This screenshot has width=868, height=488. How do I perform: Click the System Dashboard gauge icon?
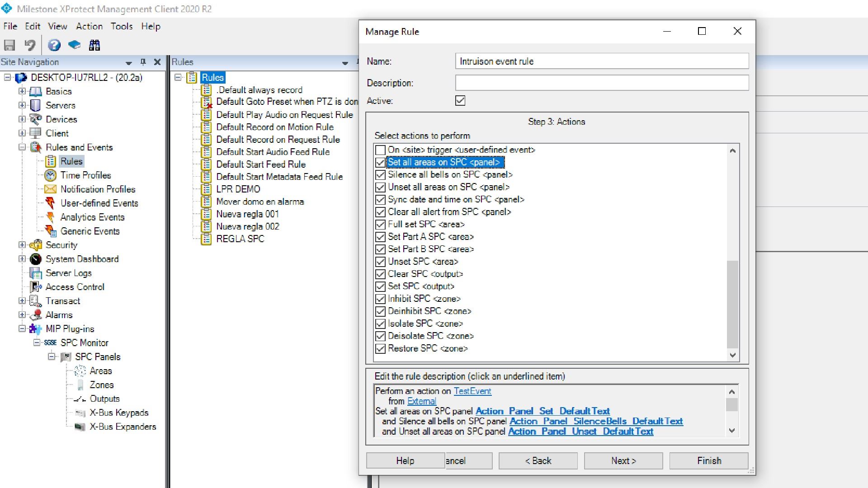(x=36, y=259)
